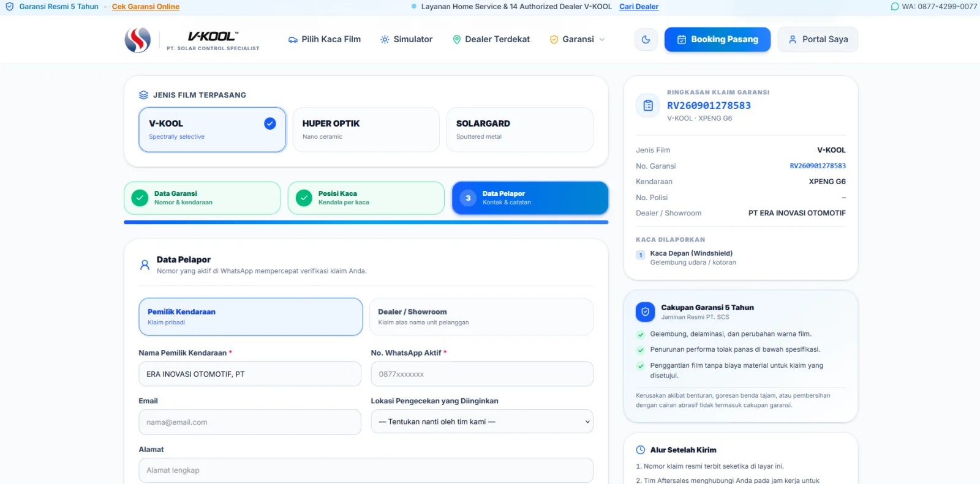Click the RV260901278583 claim number heading
The image size is (980, 484).
point(709,105)
